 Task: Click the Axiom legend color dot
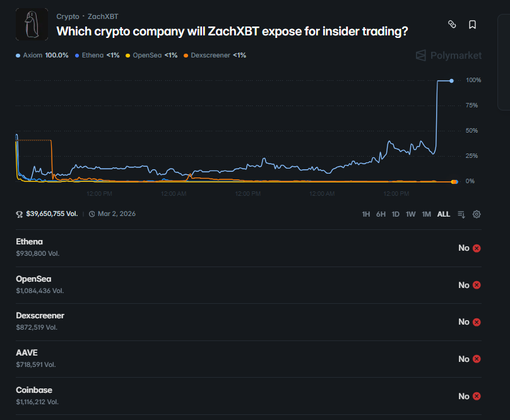pos(18,56)
